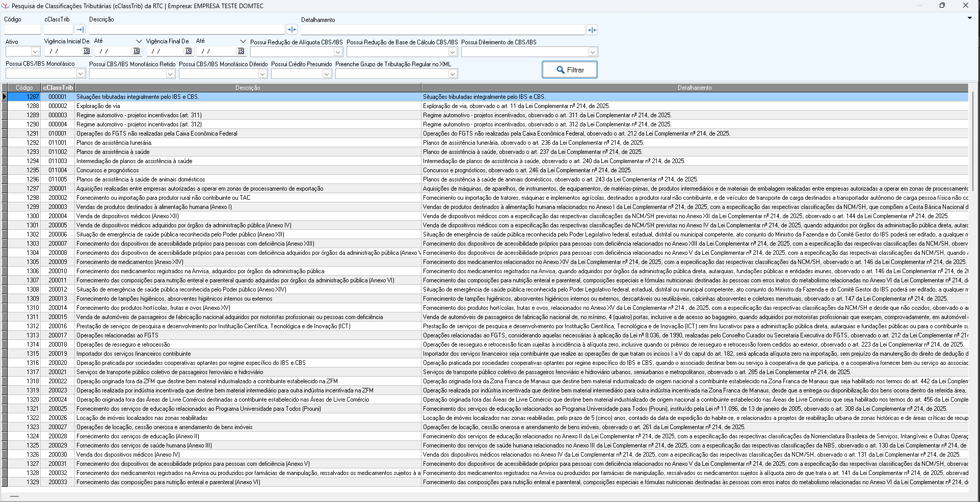Viewport: 980px width, 502px height.
Task: Open the calendar for Vigência Inicial De
Action: 86,51
